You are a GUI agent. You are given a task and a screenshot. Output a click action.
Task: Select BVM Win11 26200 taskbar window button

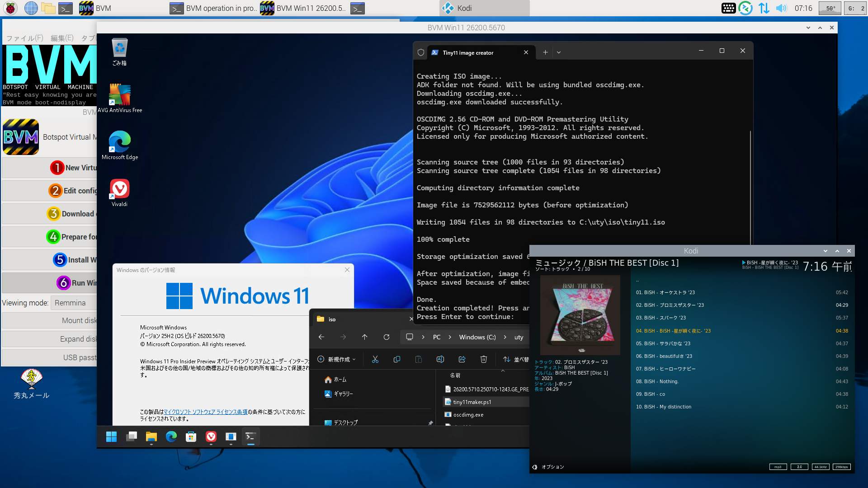[x=303, y=8]
